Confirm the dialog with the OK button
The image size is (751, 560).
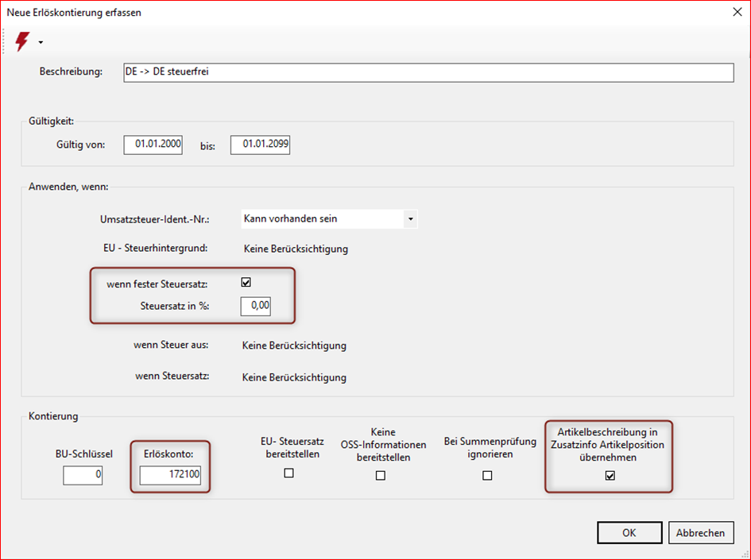click(x=629, y=533)
